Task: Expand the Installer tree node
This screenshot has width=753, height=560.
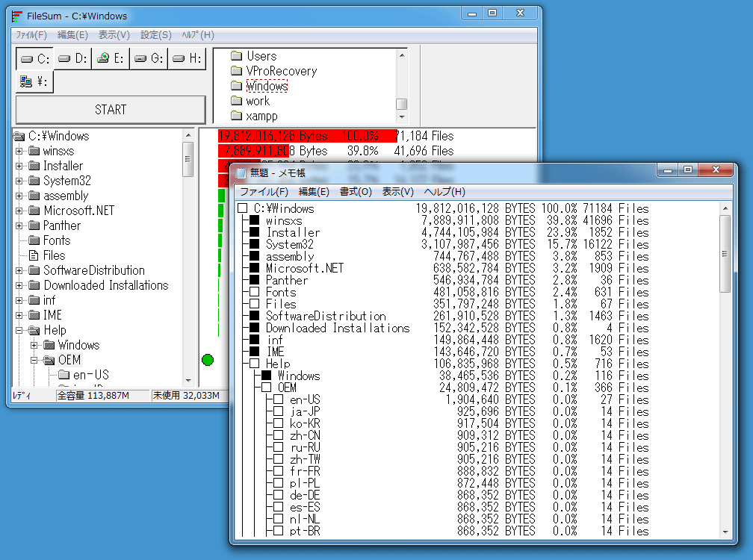Action: (x=19, y=166)
